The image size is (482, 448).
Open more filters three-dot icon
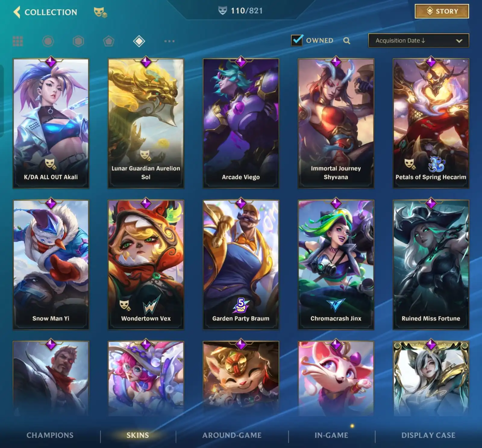(x=169, y=41)
